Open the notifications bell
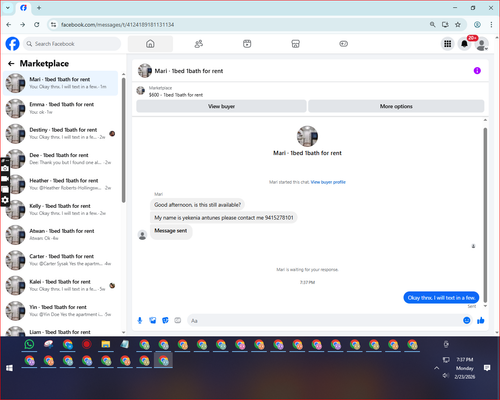Image resolution: width=500 pixels, height=400 pixels. 464,44
